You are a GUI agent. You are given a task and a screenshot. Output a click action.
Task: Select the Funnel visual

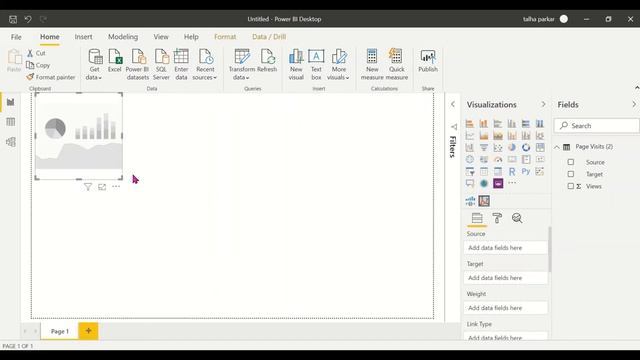484,147
